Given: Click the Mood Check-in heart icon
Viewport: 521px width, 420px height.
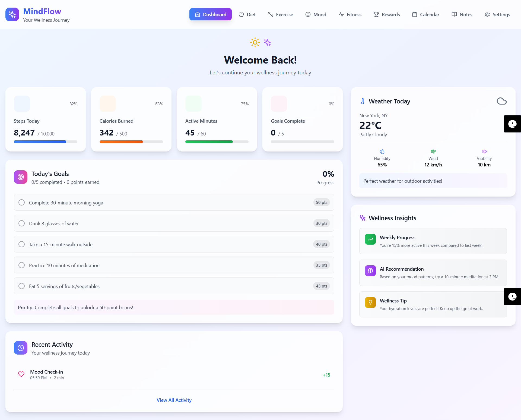Looking at the screenshot, I should [21, 374].
